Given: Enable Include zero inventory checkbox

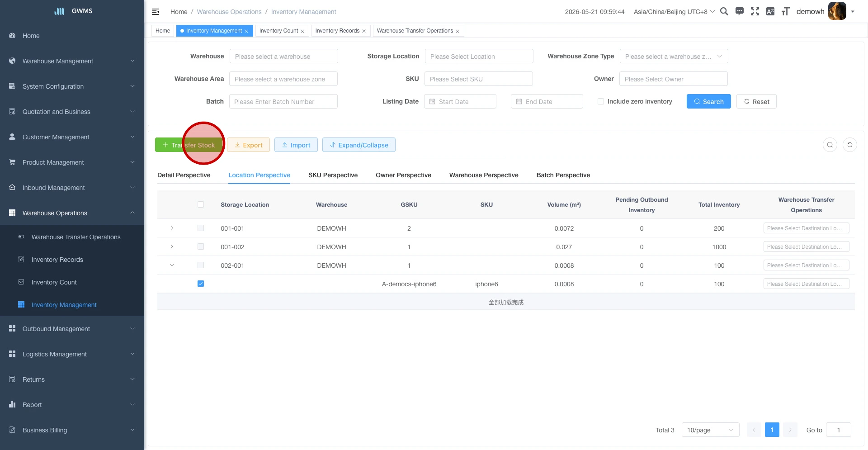Looking at the screenshot, I should pyautogui.click(x=601, y=101).
